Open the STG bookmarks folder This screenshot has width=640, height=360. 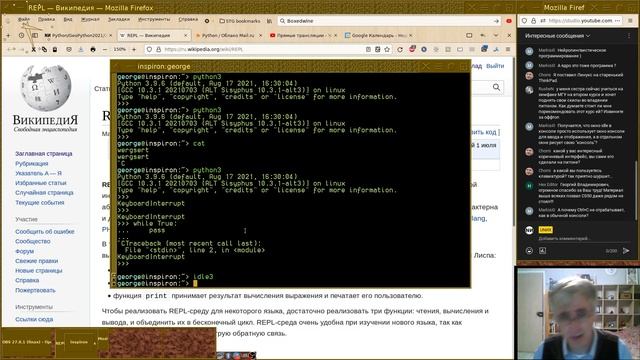(x=240, y=21)
